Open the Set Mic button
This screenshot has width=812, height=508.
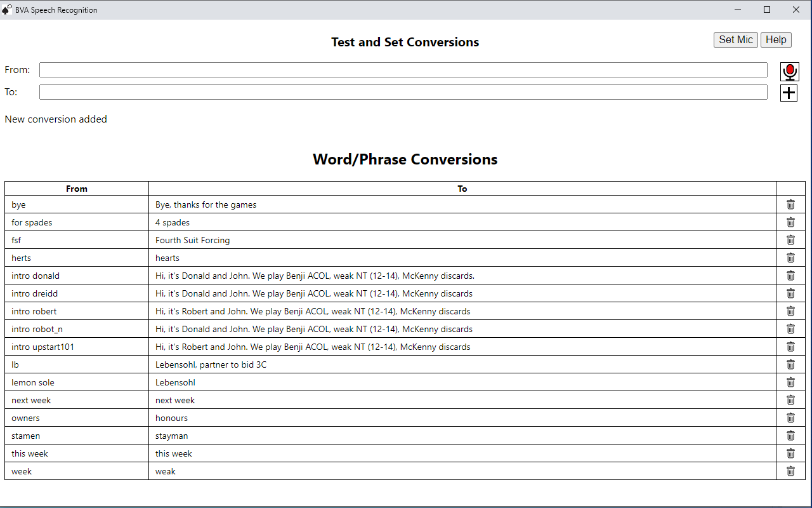pyautogui.click(x=735, y=40)
